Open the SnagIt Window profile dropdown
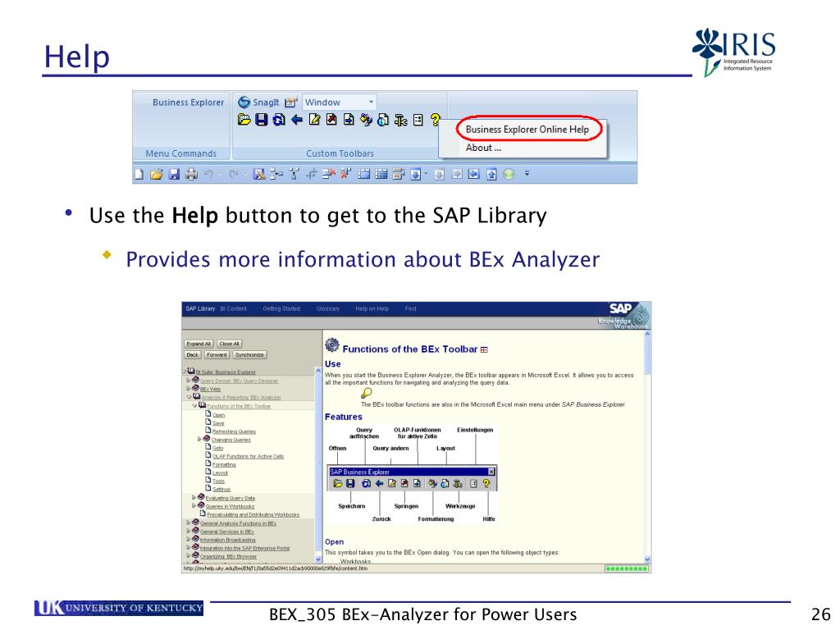The width and height of the screenshot is (840, 630). [371, 102]
